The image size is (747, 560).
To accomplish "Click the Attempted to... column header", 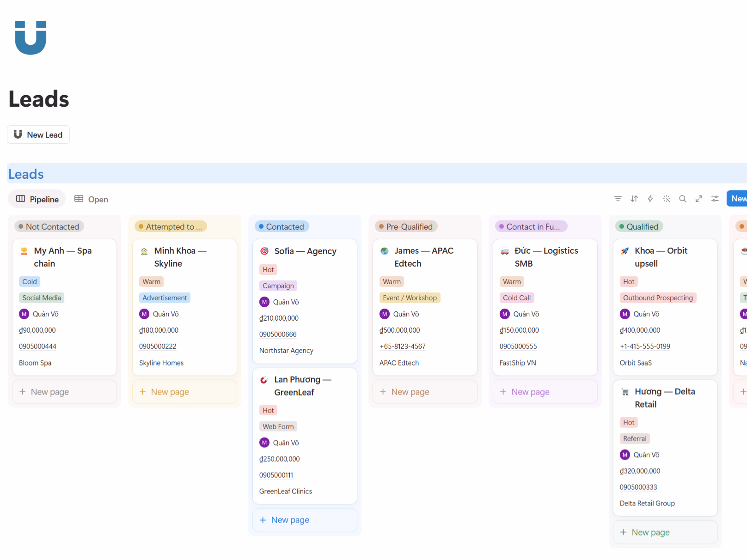I will pyautogui.click(x=171, y=227).
